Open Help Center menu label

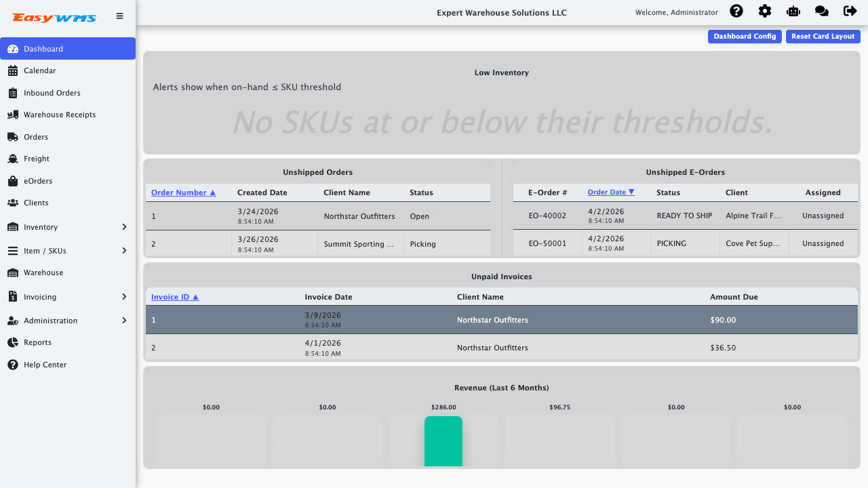[45, 365]
